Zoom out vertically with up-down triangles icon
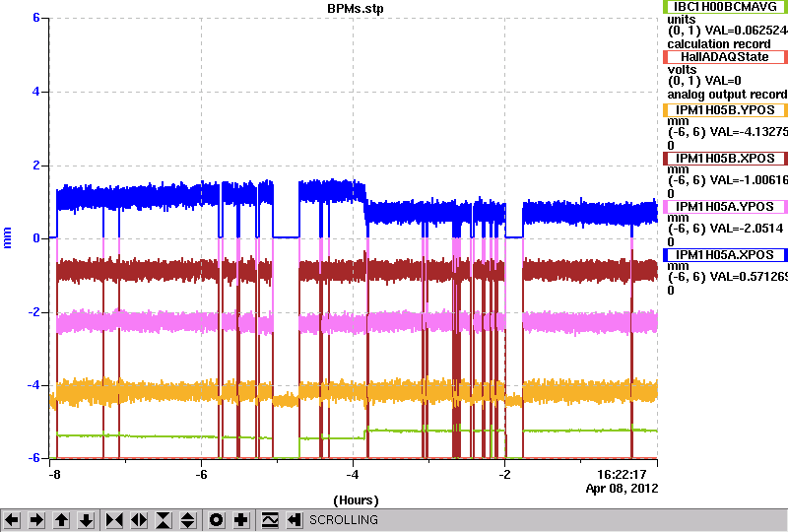788x532 pixels. pos(188,520)
